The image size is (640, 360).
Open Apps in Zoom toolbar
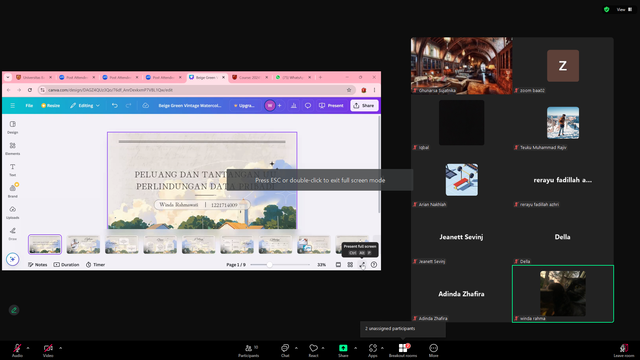coord(373,350)
